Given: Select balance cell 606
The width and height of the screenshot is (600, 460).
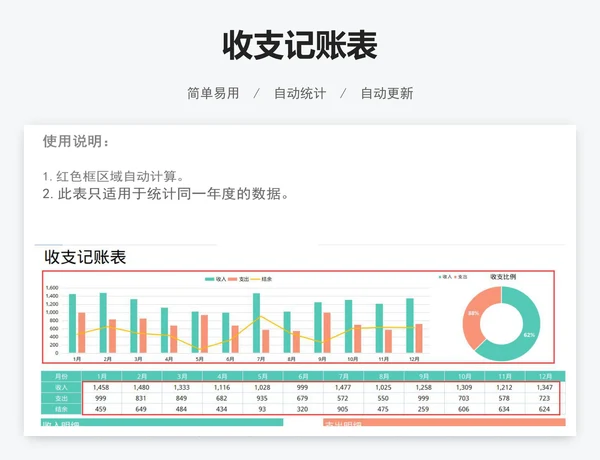Looking at the screenshot, I should pyautogui.click(x=464, y=409).
